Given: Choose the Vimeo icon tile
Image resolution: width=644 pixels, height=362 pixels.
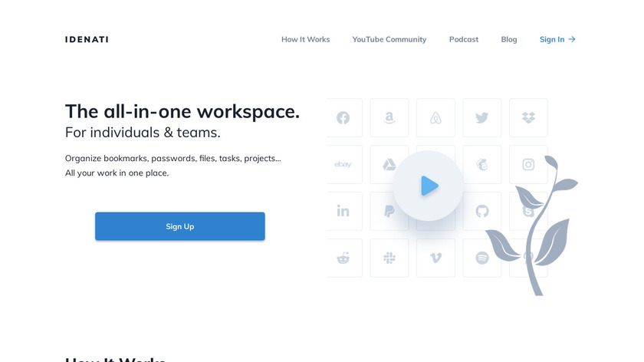Looking at the screenshot, I should [435, 258].
